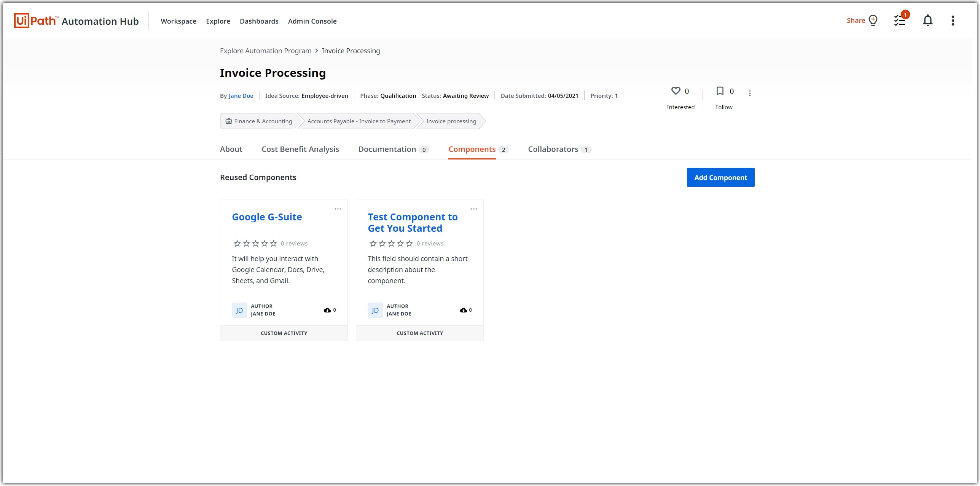Open the Google G-Suite component card
980x486 pixels.
pos(267,217)
